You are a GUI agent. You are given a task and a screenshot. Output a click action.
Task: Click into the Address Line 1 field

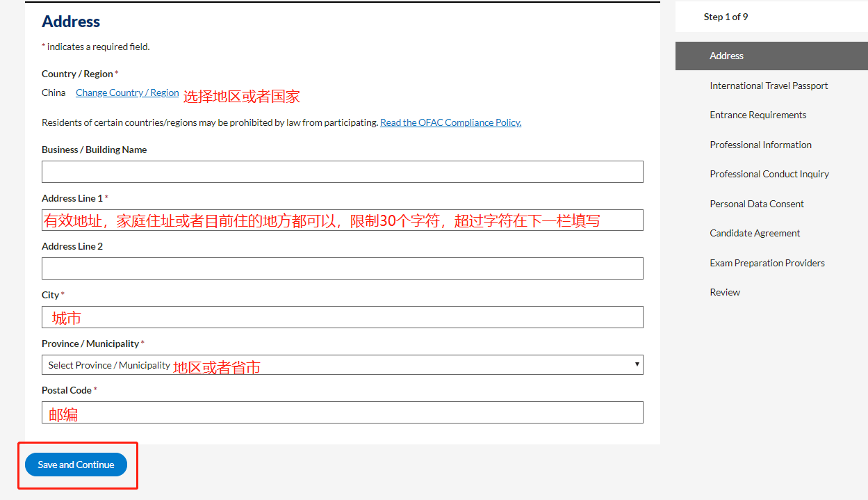click(x=343, y=220)
